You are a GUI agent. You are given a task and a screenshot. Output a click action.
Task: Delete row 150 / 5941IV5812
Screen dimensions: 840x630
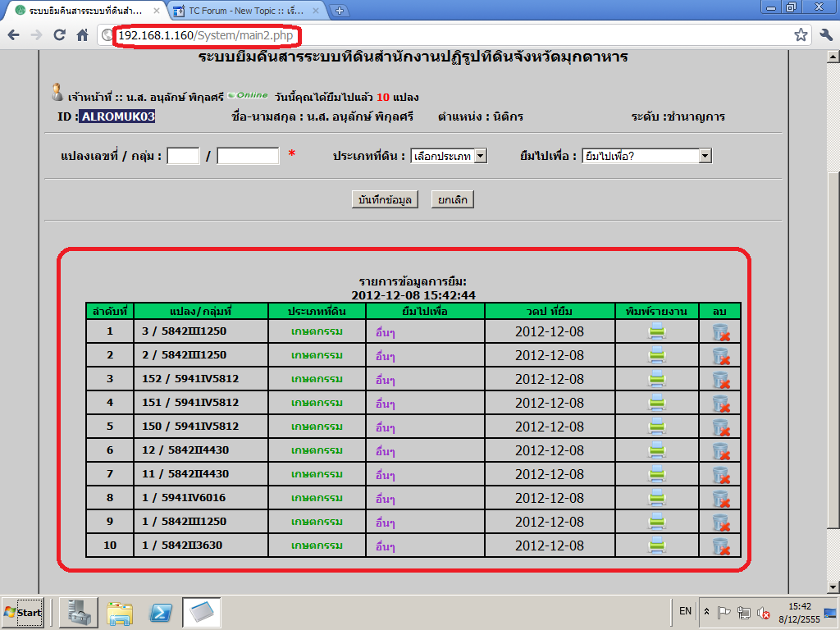tap(721, 427)
